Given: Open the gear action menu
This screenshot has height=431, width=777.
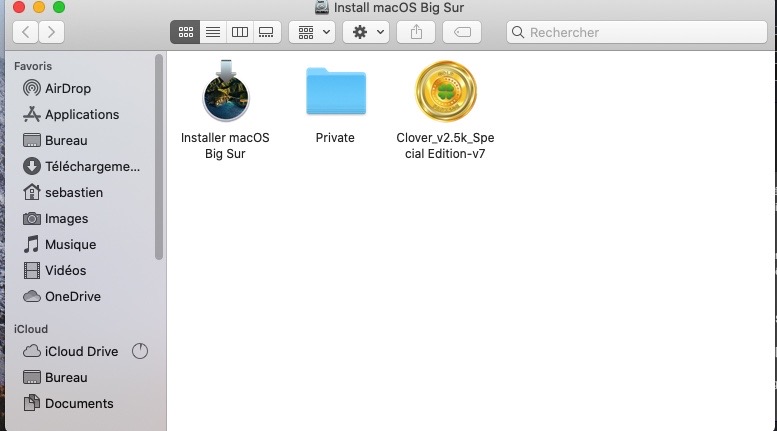Looking at the screenshot, I should click(366, 32).
